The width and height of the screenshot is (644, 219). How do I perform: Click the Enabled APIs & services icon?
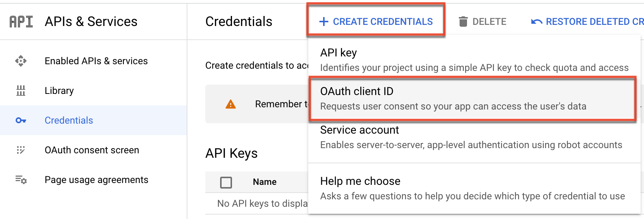pos(20,61)
